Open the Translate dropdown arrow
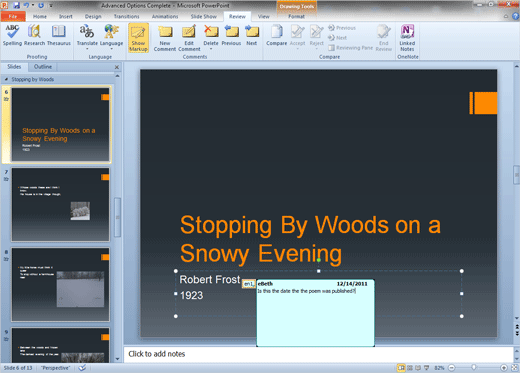The image size is (520, 373). click(87, 49)
